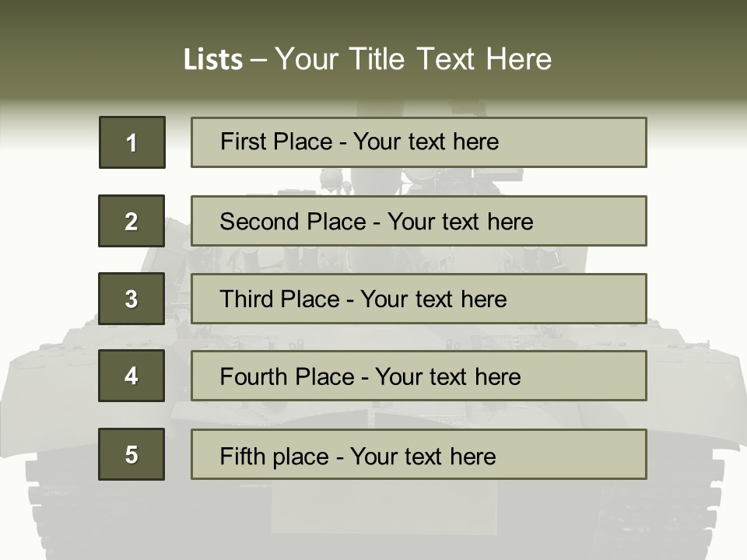Select the 'First Place - Your text here' bar

click(x=419, y=142)
